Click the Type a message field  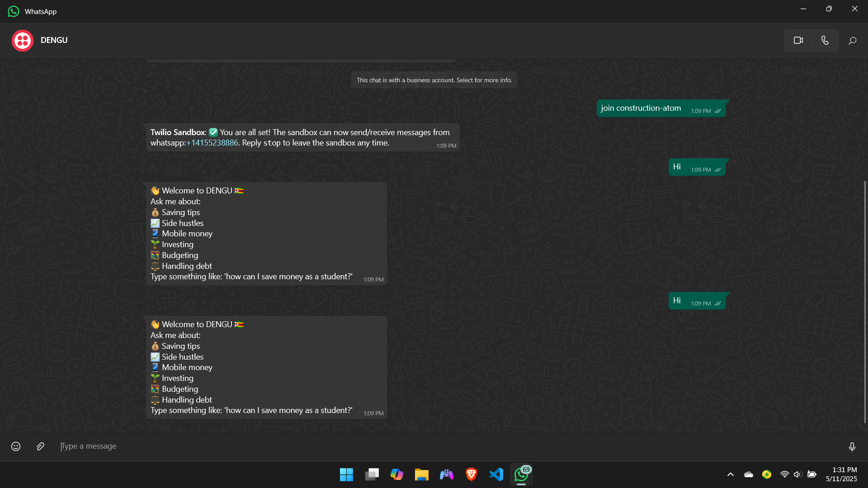pos(407,446)
